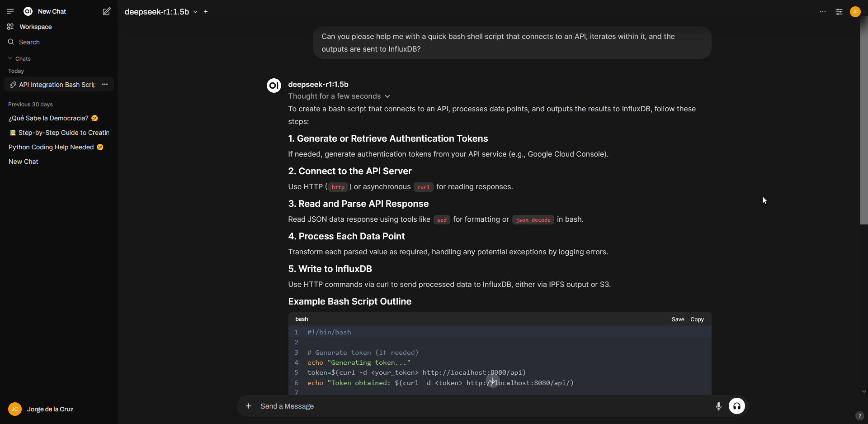Click the 'echo "Generating token..."' code line

coord(359,362)
